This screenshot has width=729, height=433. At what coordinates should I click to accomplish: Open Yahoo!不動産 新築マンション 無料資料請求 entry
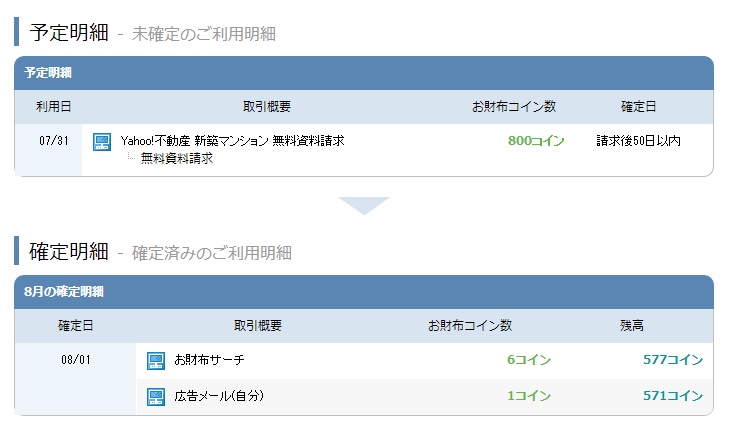(x=232, y=141)
